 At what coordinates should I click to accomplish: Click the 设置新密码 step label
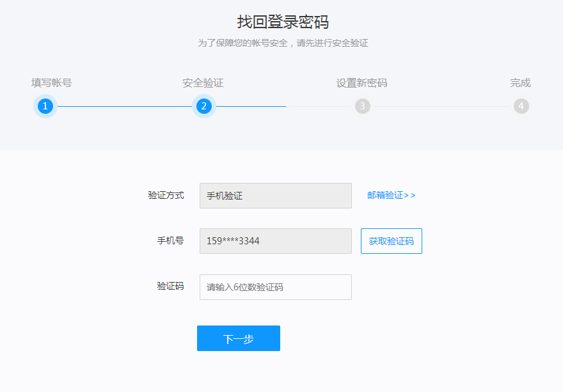point(362,82)
